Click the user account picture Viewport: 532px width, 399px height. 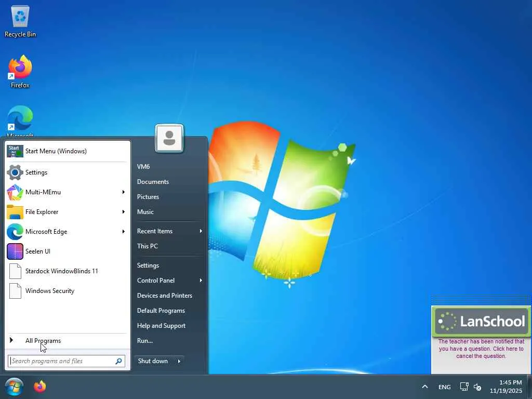click(169, 138)
